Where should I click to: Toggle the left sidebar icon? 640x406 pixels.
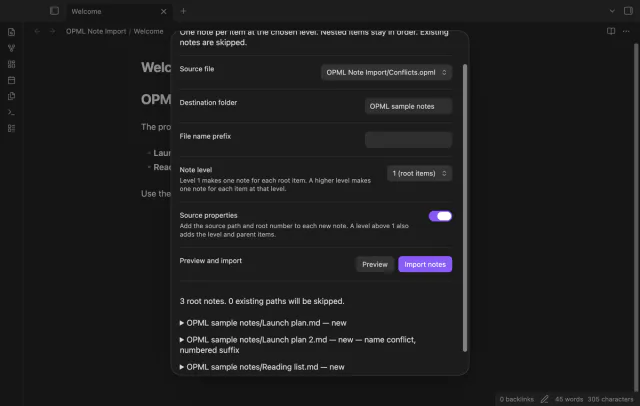point(54,11)
